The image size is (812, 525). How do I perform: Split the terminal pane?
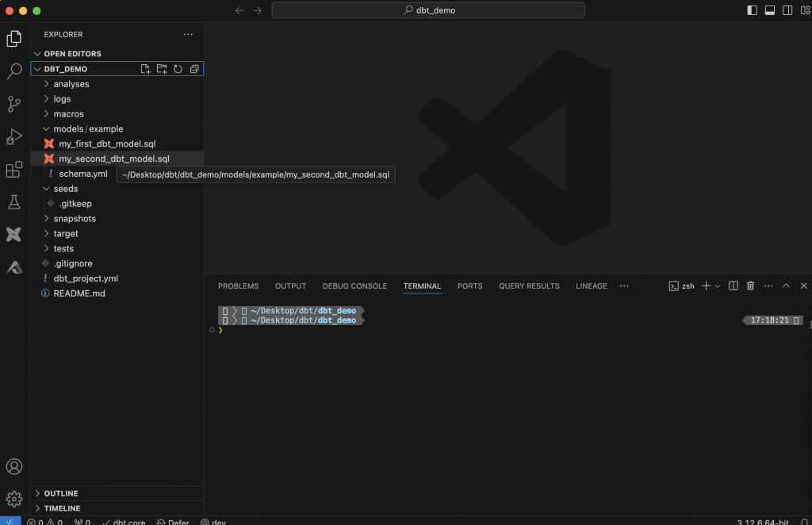click(x=733, y=285)
